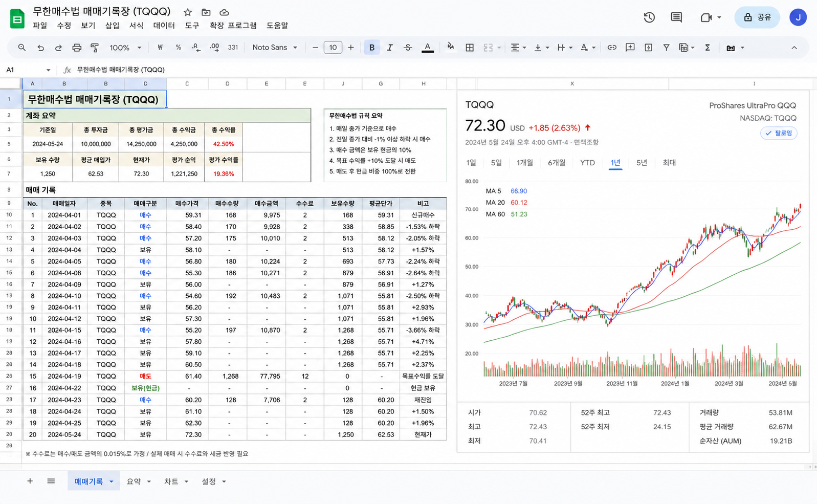Activate the paint format tool
Image resolution: width=817 pixels, height=504 pixels.
(95, 48)
